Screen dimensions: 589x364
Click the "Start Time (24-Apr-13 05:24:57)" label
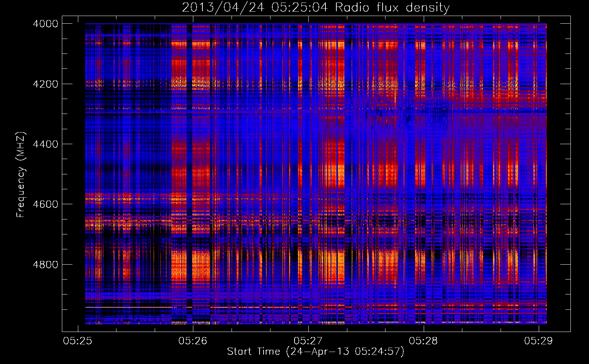coord(316,352)
